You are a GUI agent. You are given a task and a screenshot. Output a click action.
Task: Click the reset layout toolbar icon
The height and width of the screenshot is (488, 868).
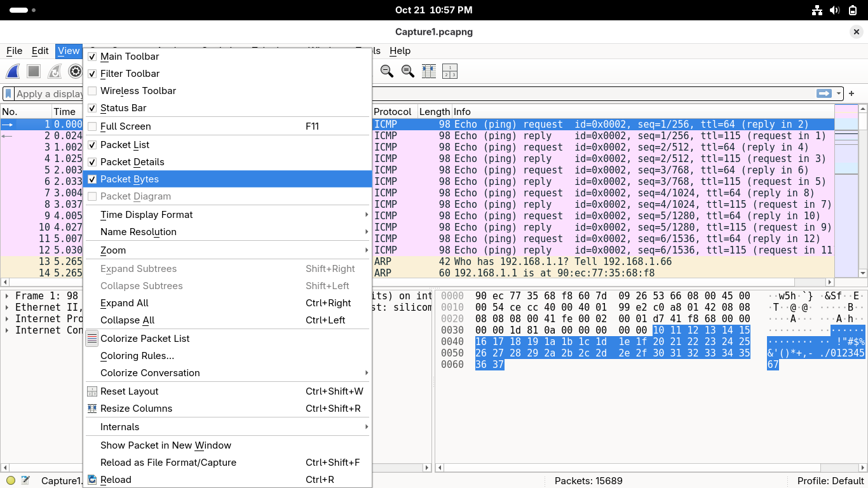pos(450,71)
